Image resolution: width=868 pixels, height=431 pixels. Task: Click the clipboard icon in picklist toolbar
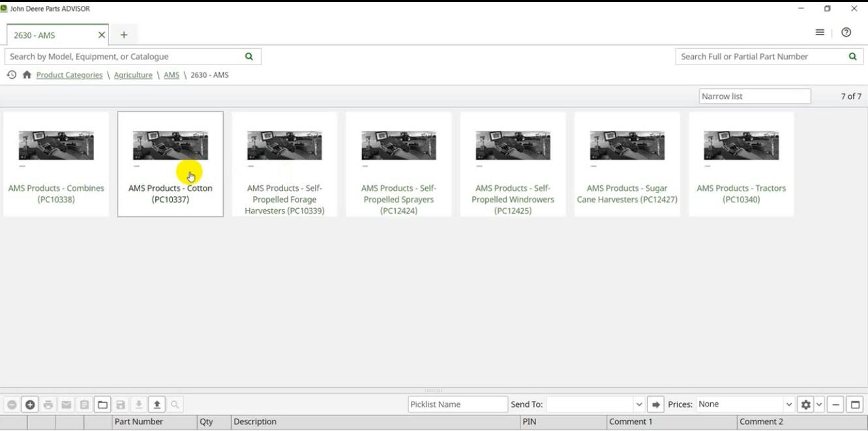(84, 405)
